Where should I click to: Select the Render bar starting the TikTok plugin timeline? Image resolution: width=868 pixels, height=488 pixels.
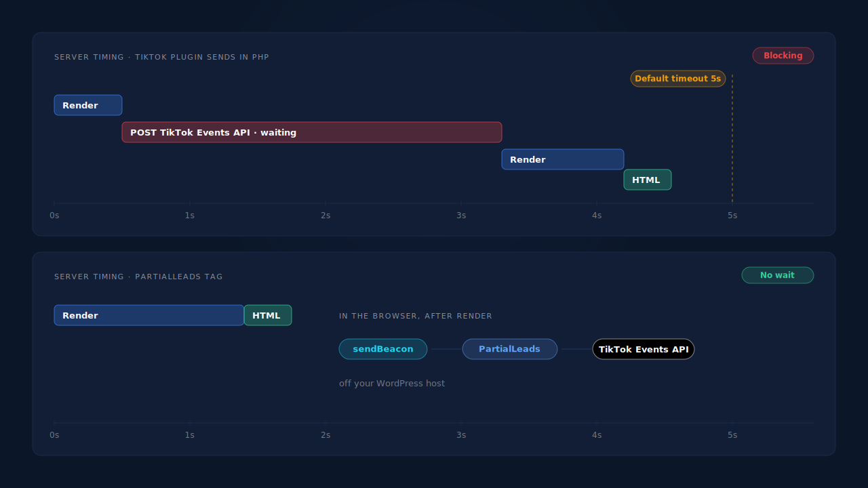(88, 105)
